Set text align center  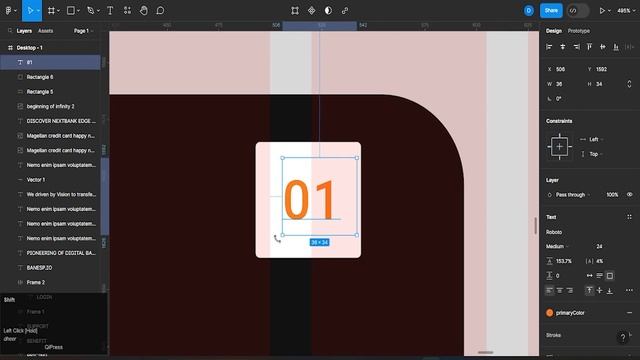(x=560, y=290)
